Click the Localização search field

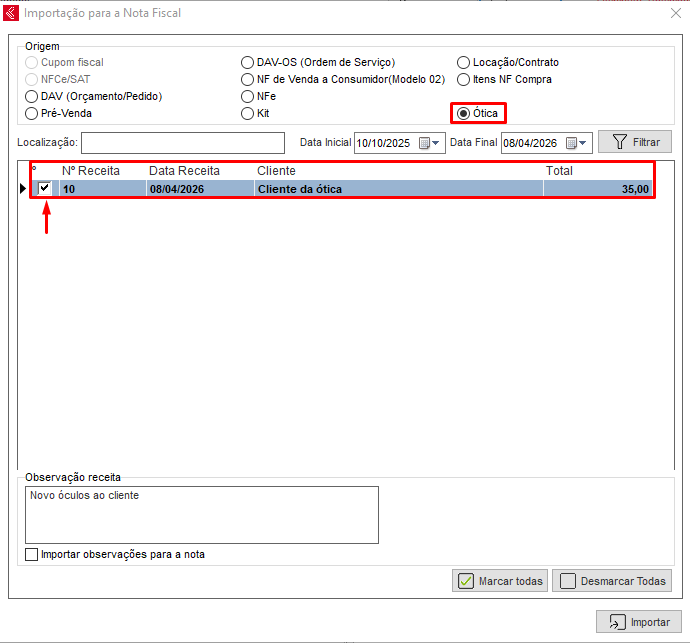pyautogui.click(x=182, y=143)
